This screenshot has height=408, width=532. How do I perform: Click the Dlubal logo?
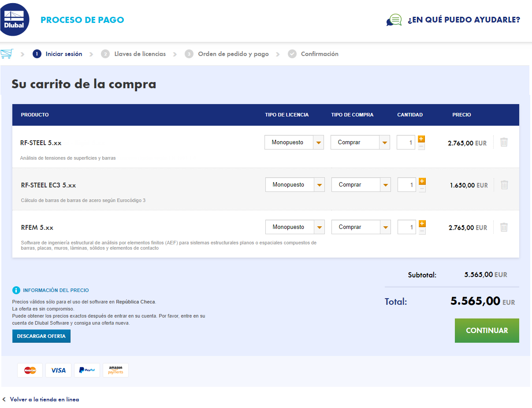coord(14,19)
